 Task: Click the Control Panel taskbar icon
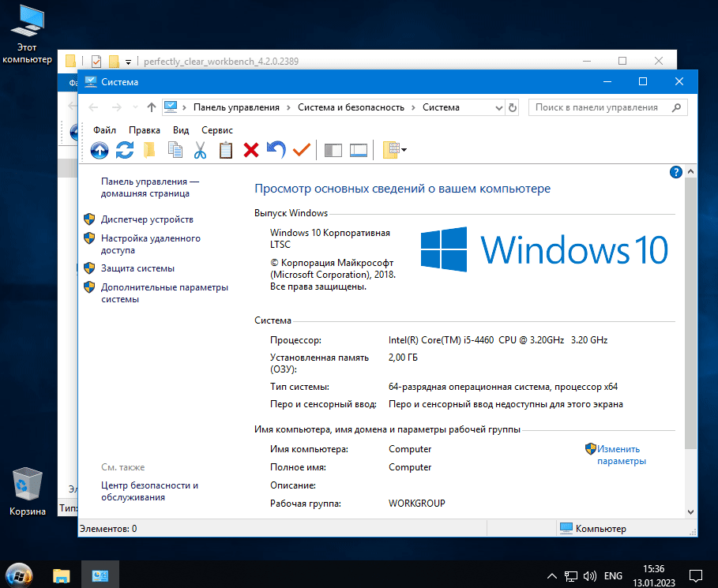(x=100, y=575)
